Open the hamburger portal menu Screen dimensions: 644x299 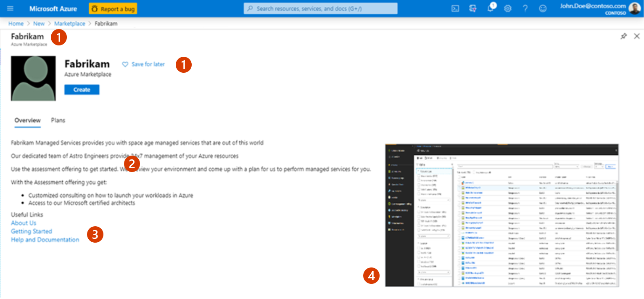point(11,8)
